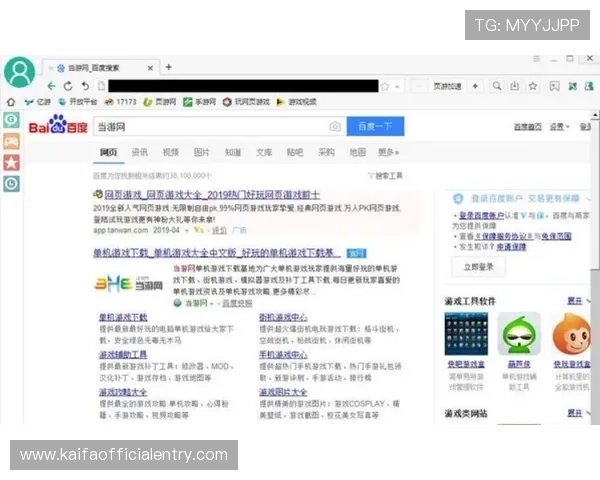Click the screenshot tool toolbar icon
Screen dimensions: 600x480
click(554, 86)
